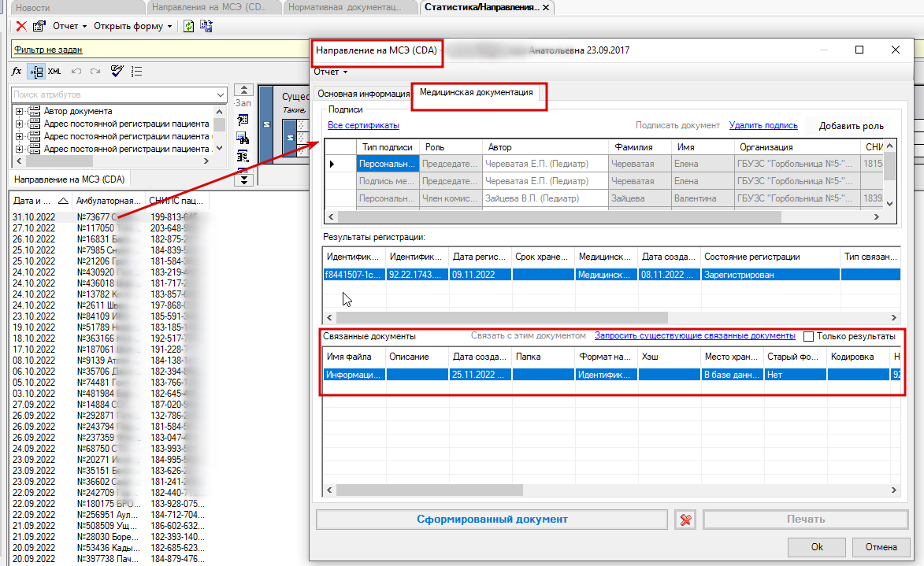Open the 'Отчет' dropdown inside the dialog
924x566 pixels.
click(x=330, y=72)
